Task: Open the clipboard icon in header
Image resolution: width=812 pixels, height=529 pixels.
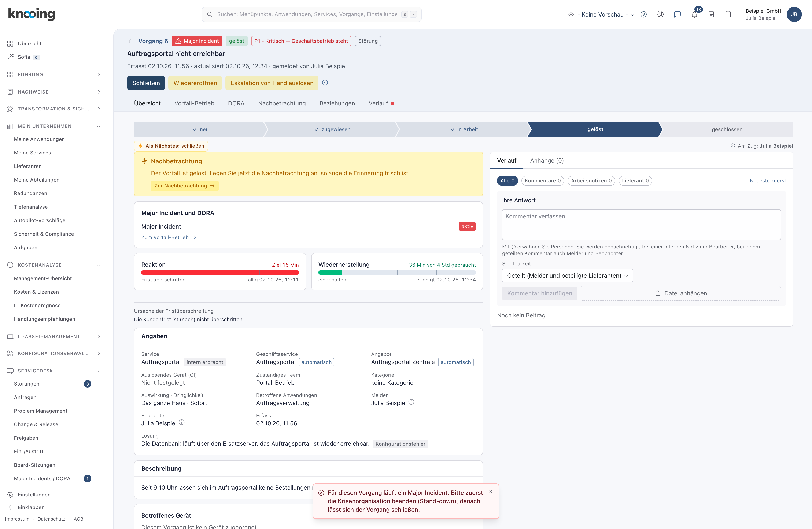Action: (728, 14)
